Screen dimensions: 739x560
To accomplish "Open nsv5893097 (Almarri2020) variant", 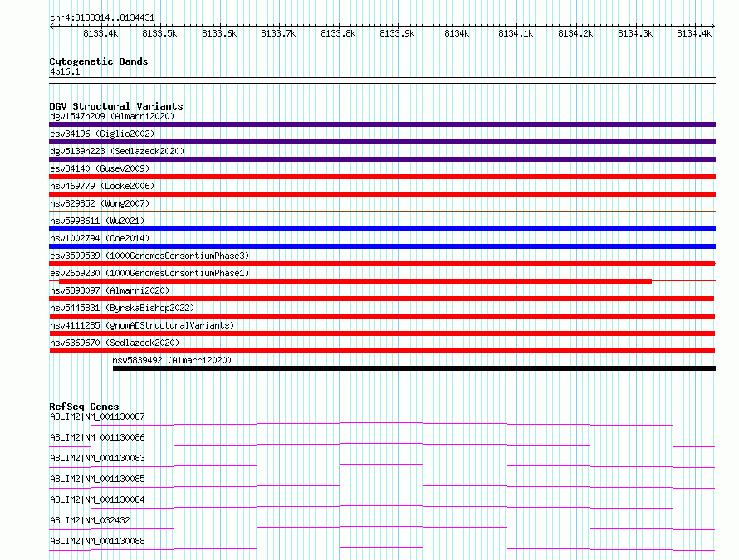I will (110, 290).
